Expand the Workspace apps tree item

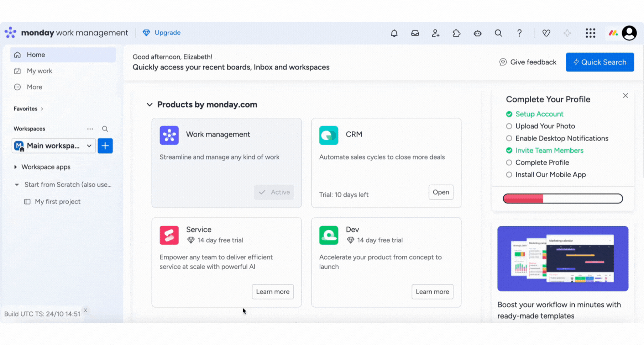[15, 167]
